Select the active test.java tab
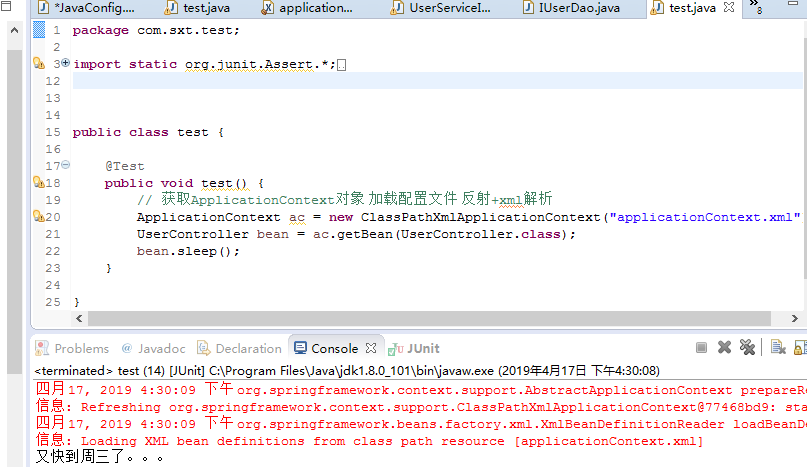The image size is (807, 467). (685, 8)
